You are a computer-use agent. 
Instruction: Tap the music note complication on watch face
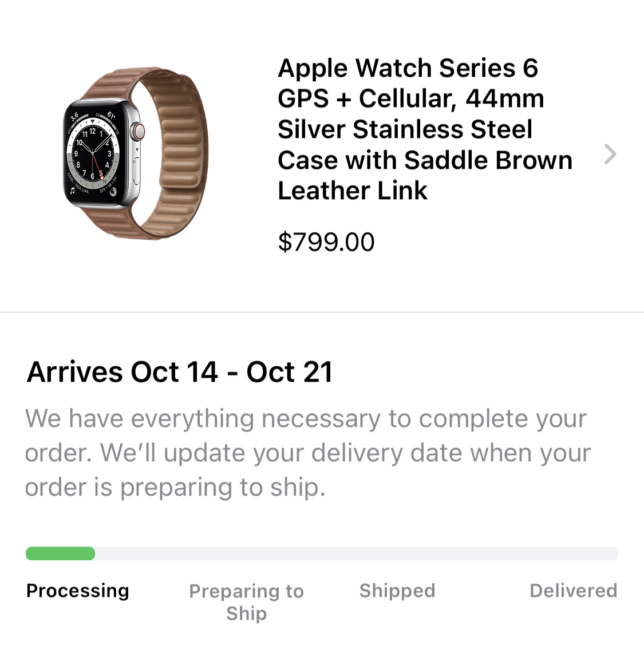coord(73,191)
